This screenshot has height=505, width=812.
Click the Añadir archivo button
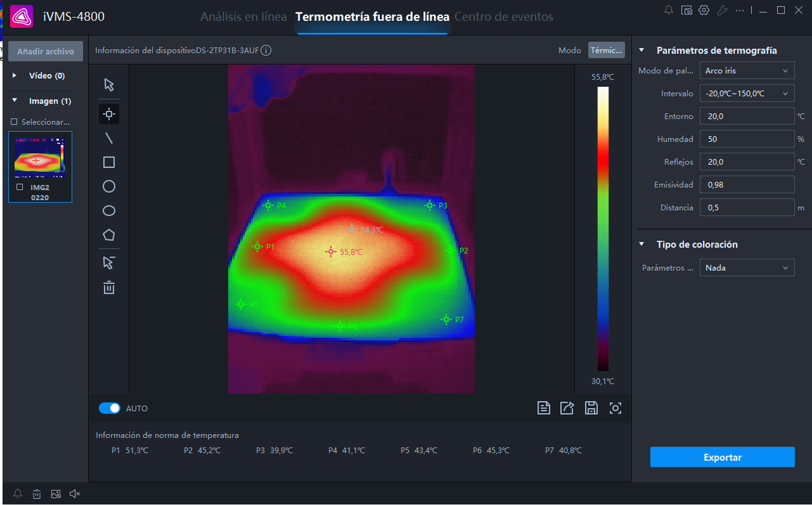tap(46, 51)
